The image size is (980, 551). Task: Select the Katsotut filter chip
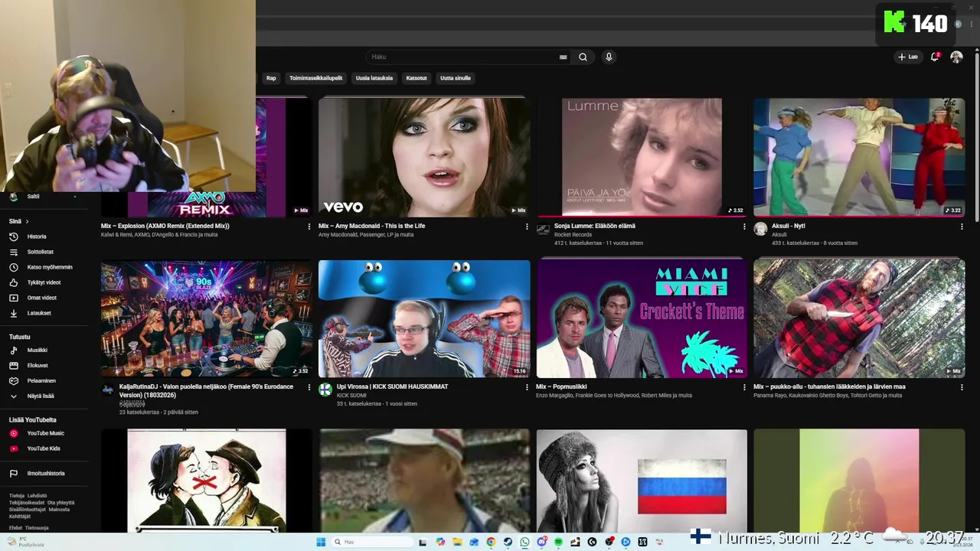click(x=416, y=78)
